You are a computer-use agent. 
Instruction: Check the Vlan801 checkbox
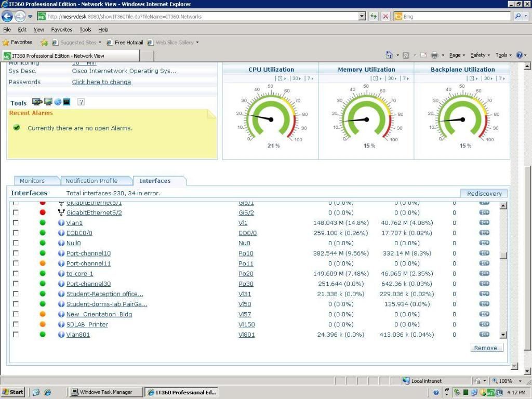16,334
